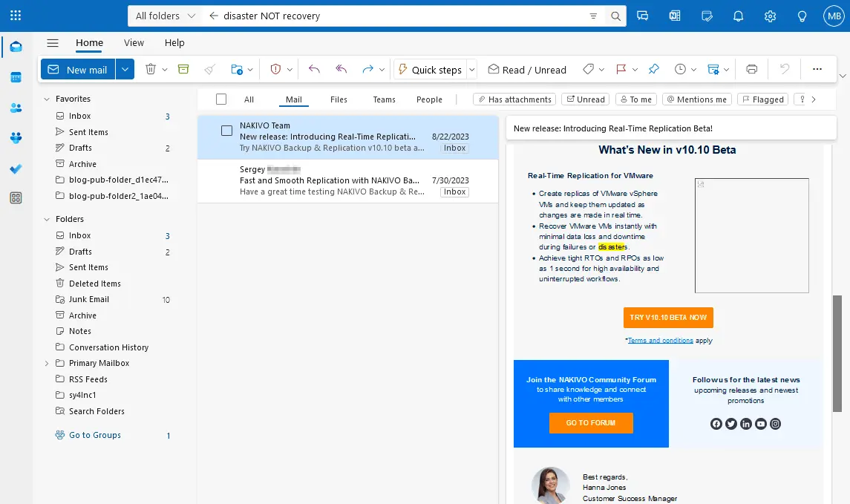850x504 pixels.
Task: Toggle Flagged filter chip
Action: point(763,99)
